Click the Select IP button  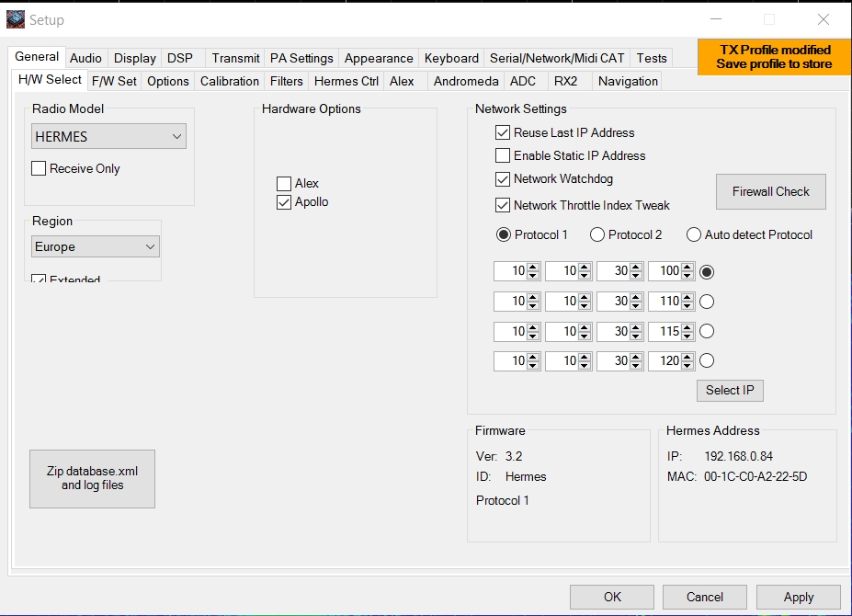pos(730,390)
